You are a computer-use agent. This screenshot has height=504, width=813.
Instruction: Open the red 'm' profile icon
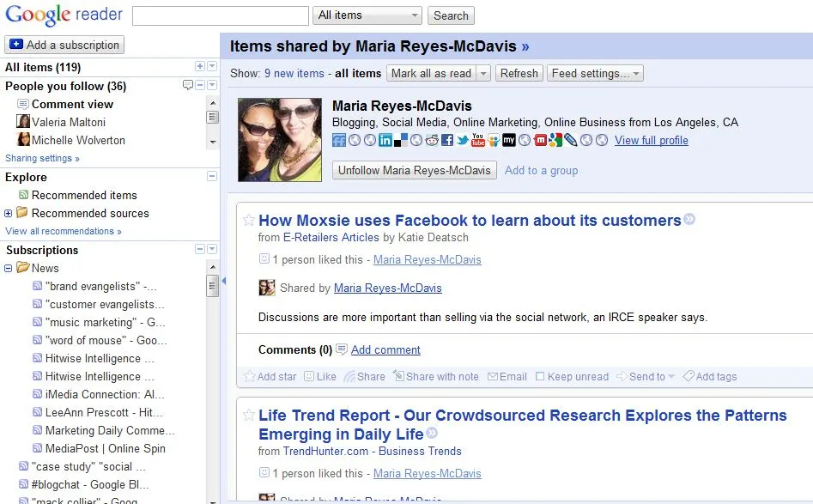540,140
